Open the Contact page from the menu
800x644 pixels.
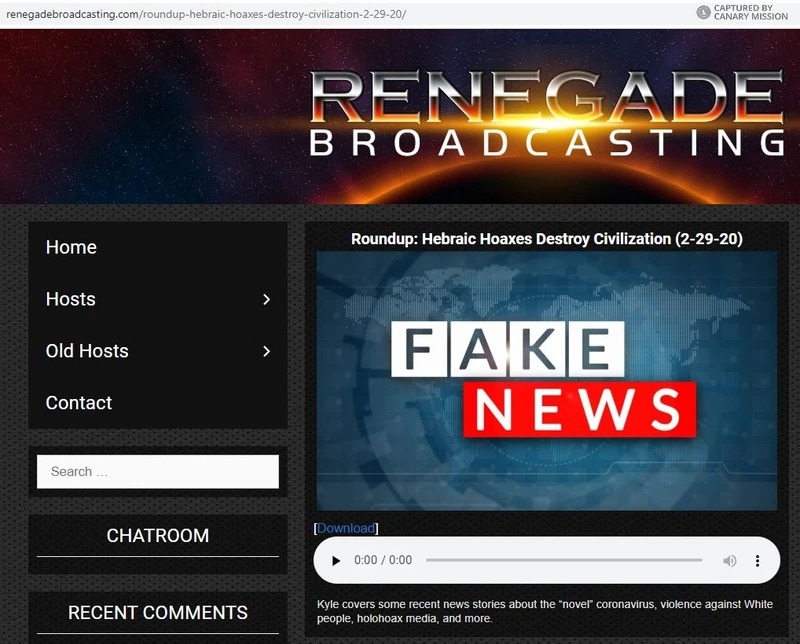pyautogui.click(x=78, y=403)
